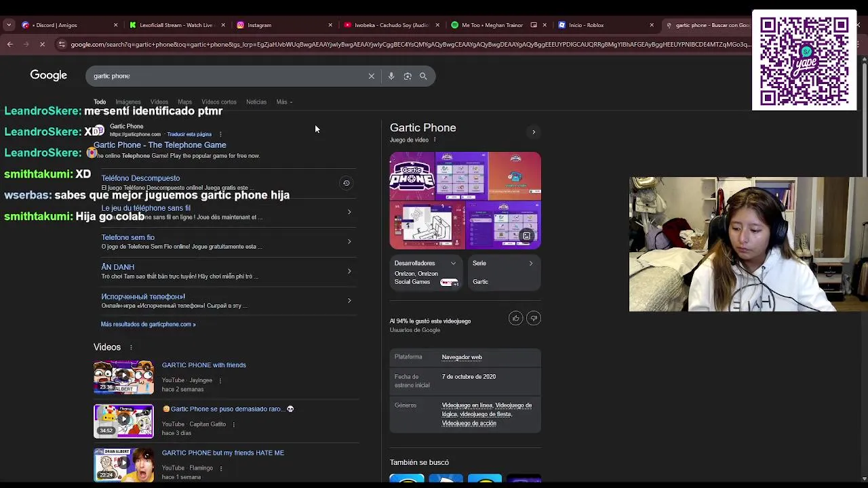
Task: Open Le jeu du téléphone sans fil
Action: [146, 208]
